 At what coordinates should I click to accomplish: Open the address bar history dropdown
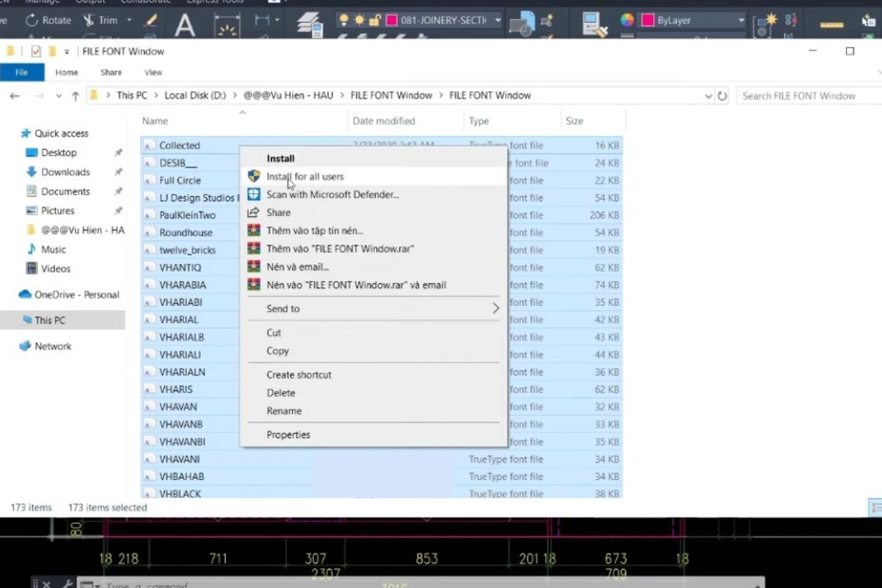(708, 96)
